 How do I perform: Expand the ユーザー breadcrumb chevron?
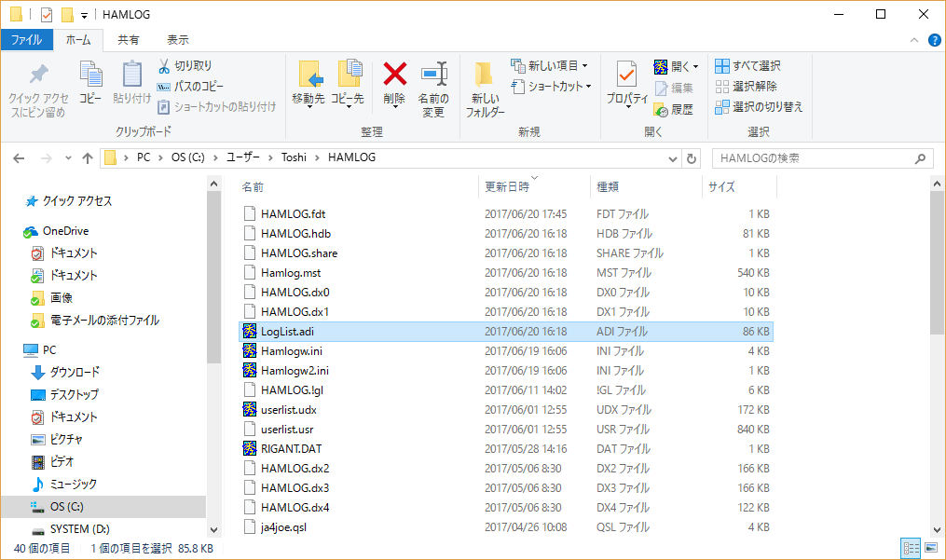coord(269,158)
